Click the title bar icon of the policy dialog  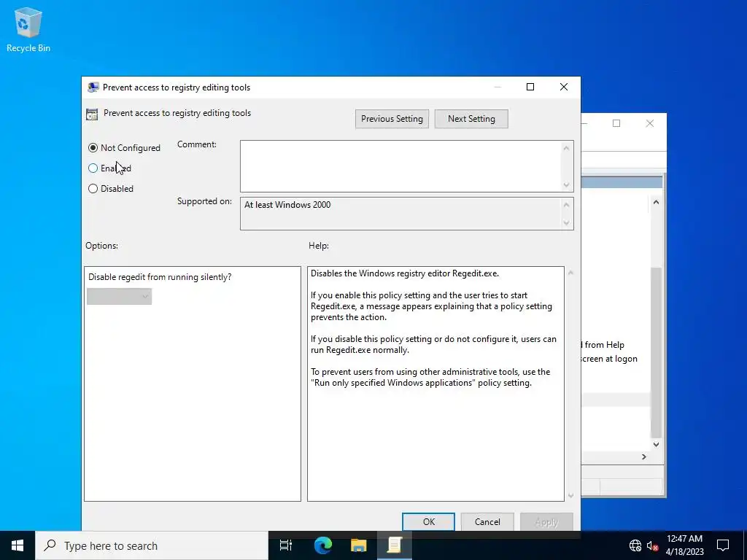point(93,87)
